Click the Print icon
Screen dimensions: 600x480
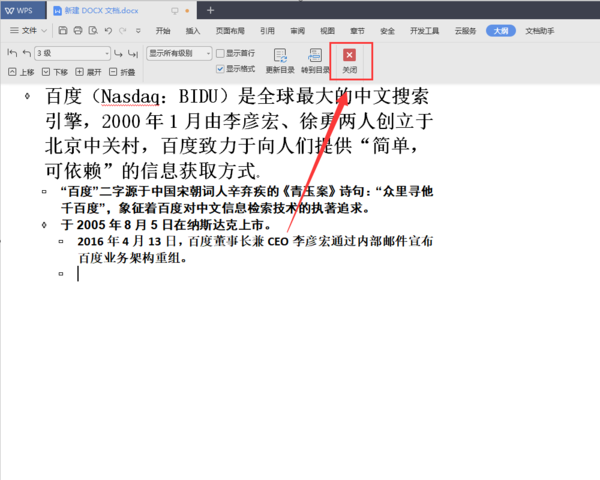click(78, 30)
